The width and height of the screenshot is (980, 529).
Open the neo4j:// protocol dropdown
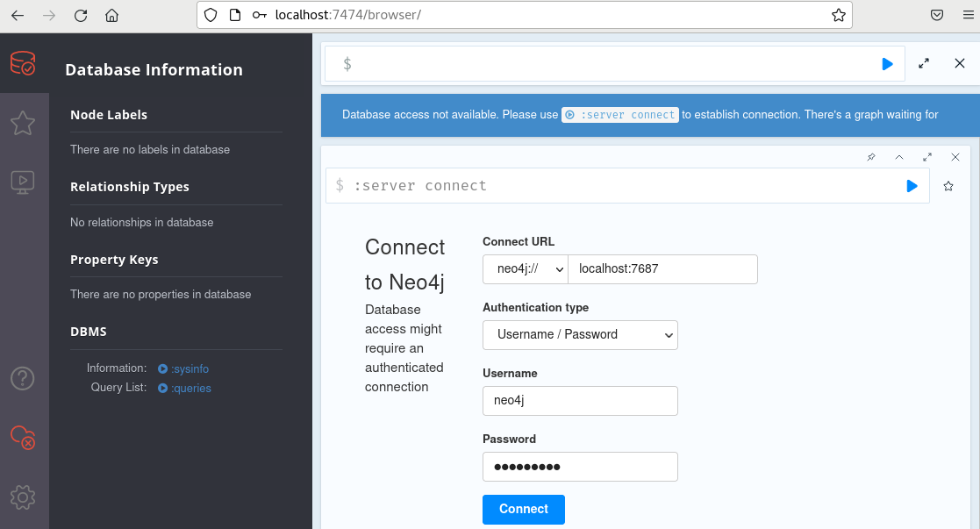click(x=526, y=268)
